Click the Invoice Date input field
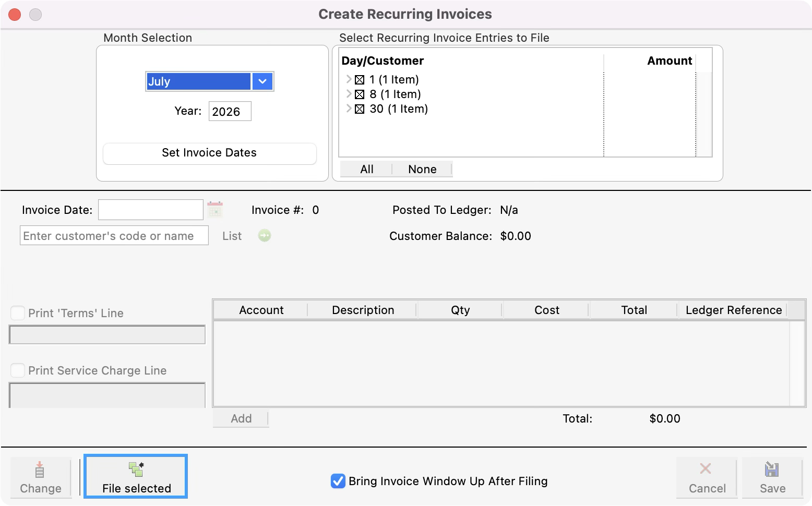This screenshot has width=812, height=506. [151, 210]
